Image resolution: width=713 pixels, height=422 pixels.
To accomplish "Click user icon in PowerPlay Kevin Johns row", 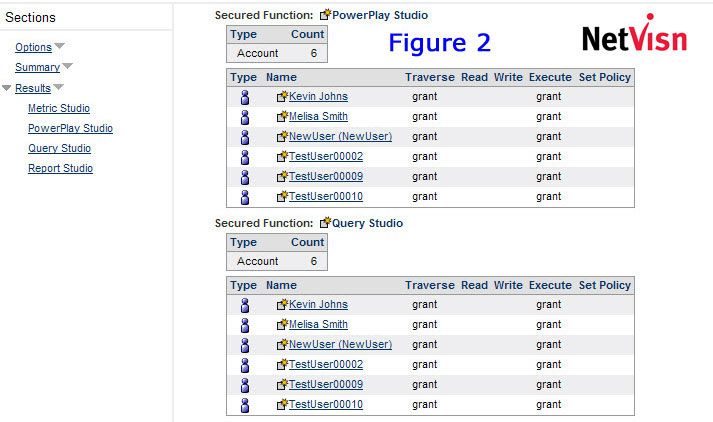I will [x=245, y=97].
